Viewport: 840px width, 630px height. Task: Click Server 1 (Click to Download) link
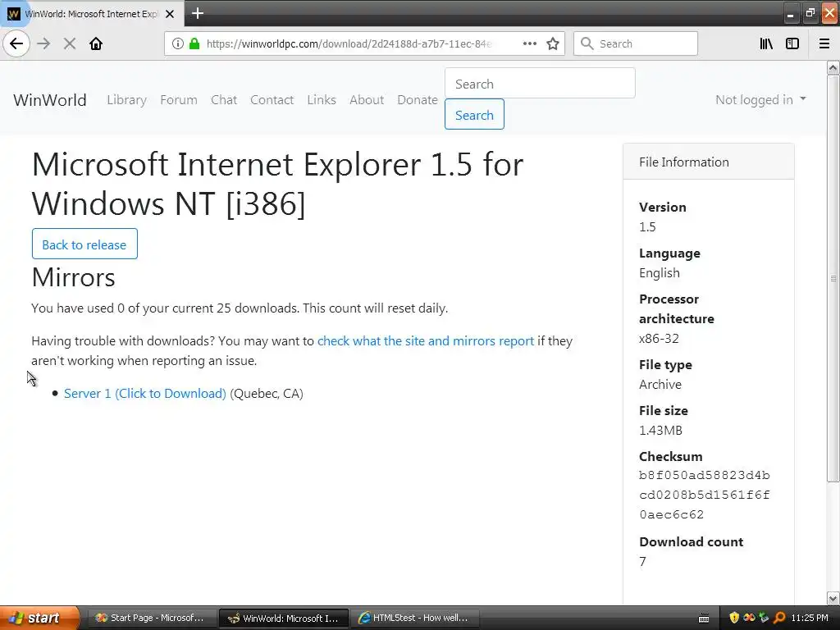coord(144,394)
